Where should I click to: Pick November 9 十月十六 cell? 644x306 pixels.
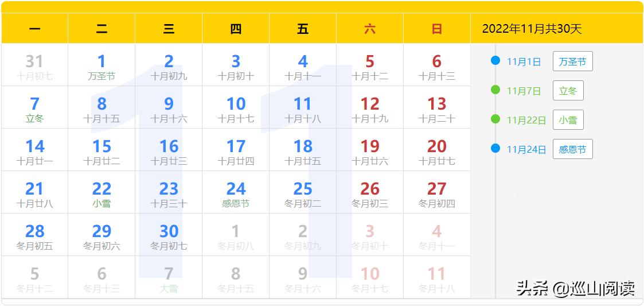pyautogui.click(x=169, y=107)
